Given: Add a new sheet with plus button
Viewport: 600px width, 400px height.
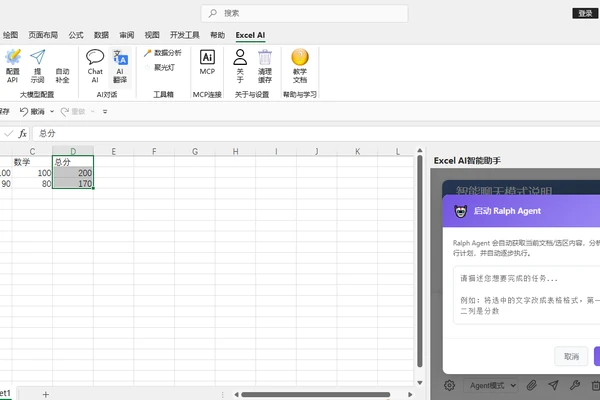Looking at the screenshot, I should (46, 394).
